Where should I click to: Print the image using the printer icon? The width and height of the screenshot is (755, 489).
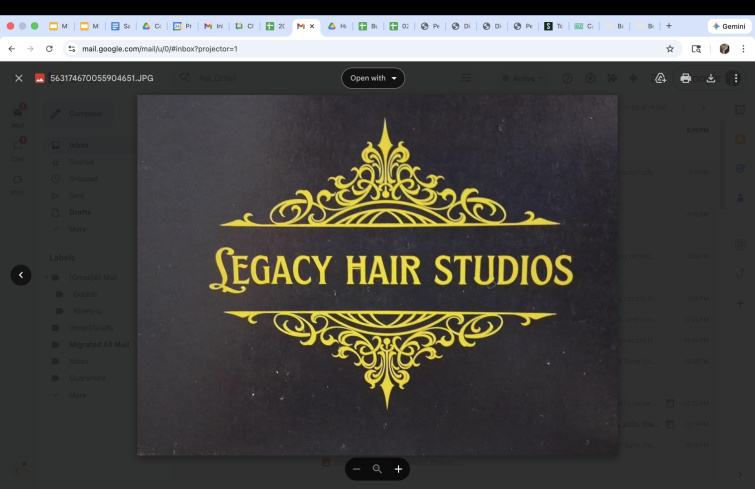685,78
